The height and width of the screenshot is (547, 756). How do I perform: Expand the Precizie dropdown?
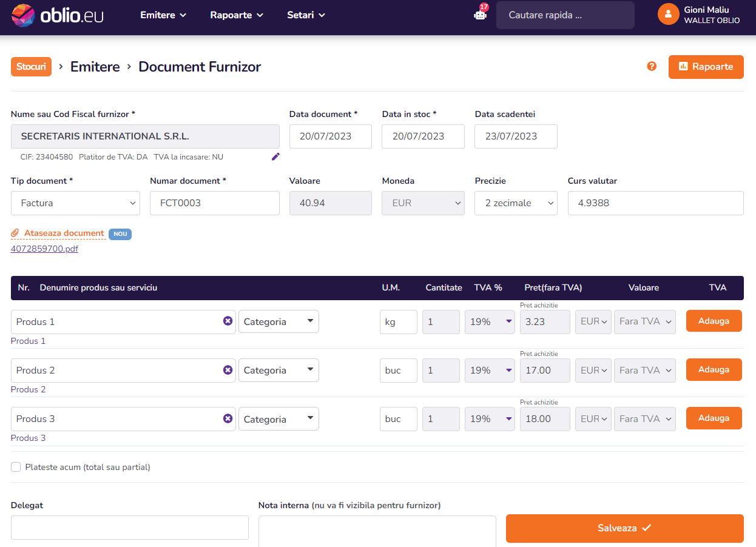(x=515, y=203)
